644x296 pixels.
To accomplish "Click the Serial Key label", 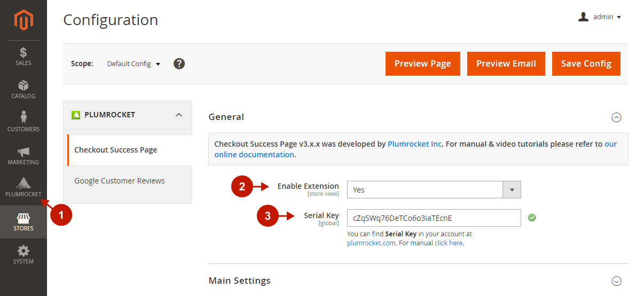I will 321,215.
